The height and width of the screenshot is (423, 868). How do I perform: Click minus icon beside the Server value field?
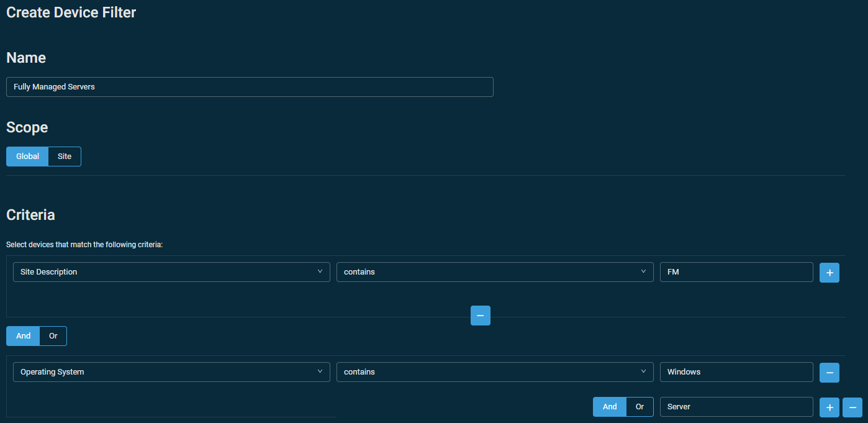852,407
